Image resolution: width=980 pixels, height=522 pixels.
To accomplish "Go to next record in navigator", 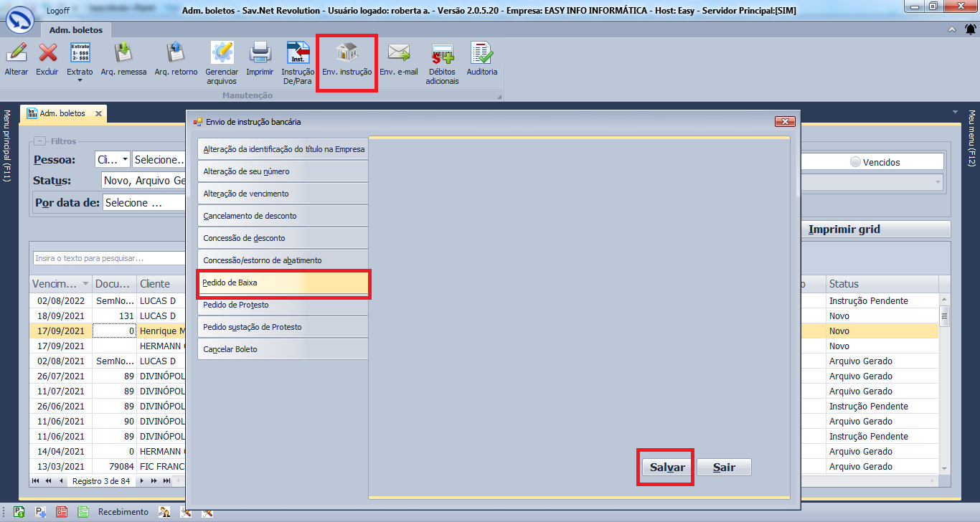I will [x=141, y=481].
